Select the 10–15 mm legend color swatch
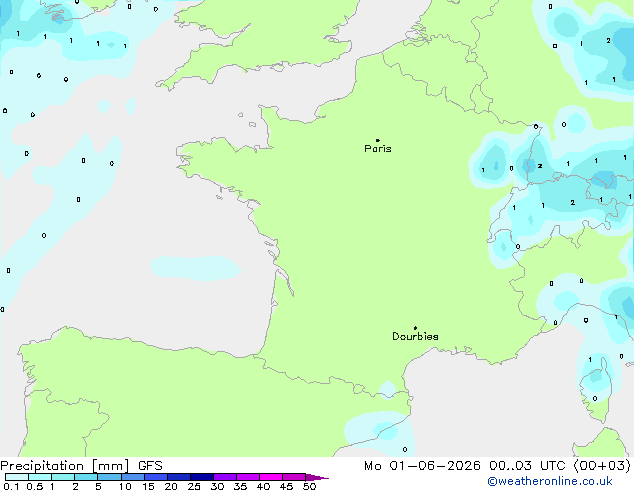 tap(132, 477)
